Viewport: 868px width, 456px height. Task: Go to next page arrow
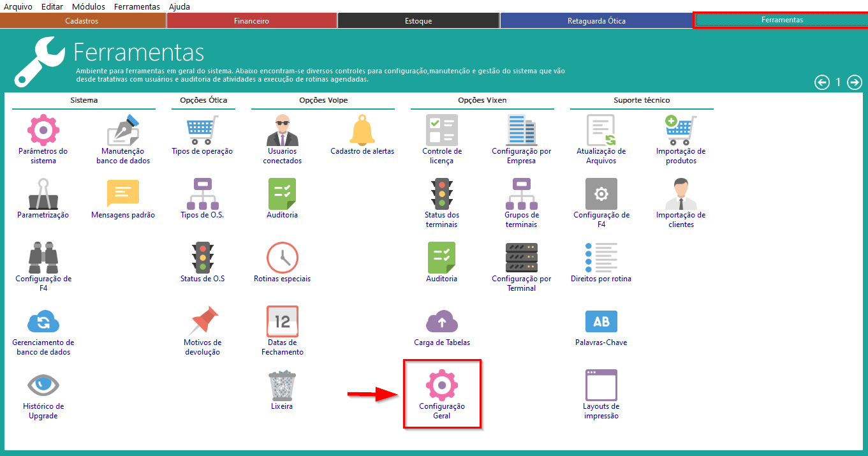[855, 82]
